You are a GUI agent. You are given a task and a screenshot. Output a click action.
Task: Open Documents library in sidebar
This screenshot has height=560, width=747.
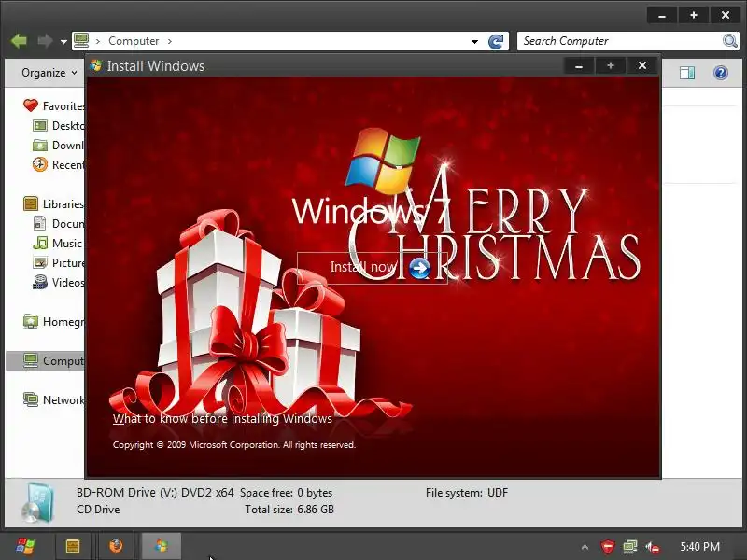point(59,223)
